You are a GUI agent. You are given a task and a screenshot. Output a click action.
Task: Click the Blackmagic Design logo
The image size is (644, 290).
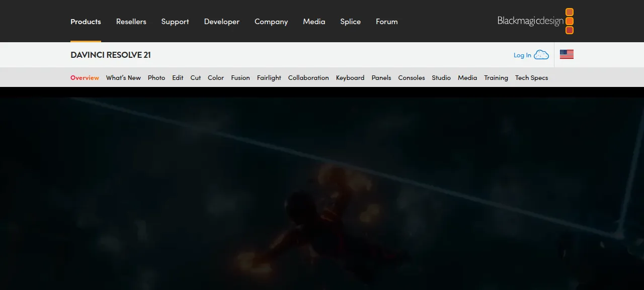[x=535, y=21]
